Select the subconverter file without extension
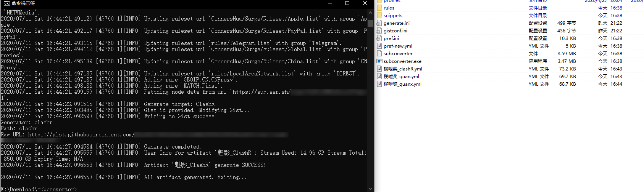 [398, 53]
